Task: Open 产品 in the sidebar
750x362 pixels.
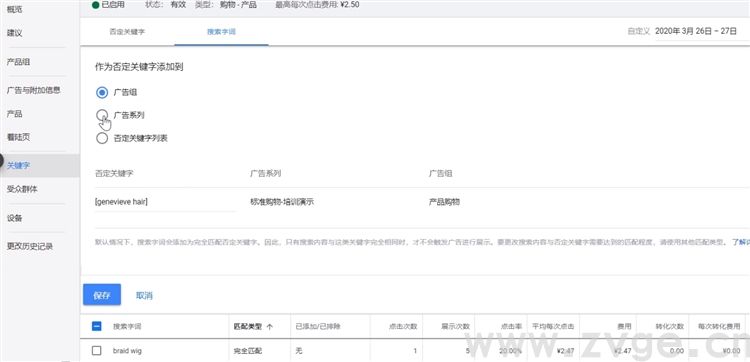Action: coord(14,114)
